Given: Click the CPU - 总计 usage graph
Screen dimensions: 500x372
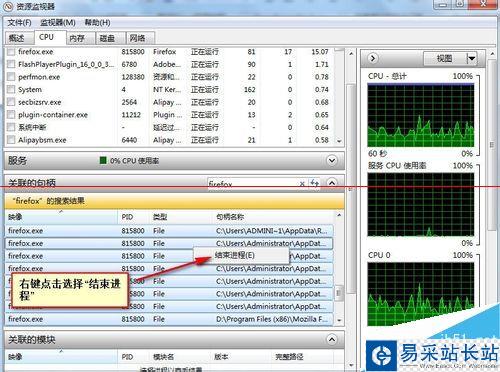Looking at the screenshot, I should pyautogui.click(x=421, y=115).
